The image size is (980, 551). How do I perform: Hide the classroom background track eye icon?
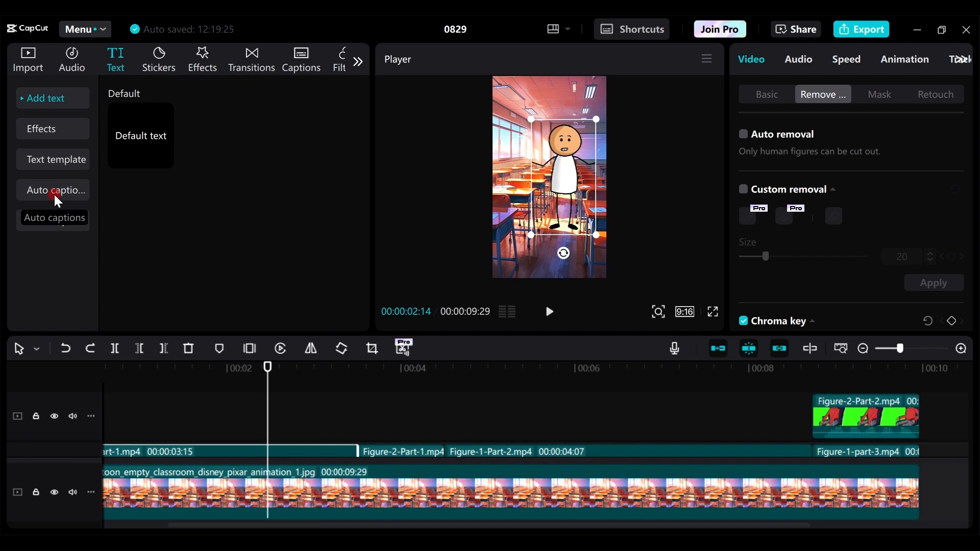pyautogui.click(x=55, y=492)
